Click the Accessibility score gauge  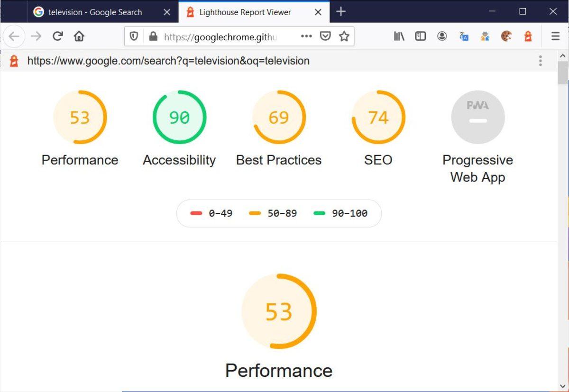click(x=179, y=117)
